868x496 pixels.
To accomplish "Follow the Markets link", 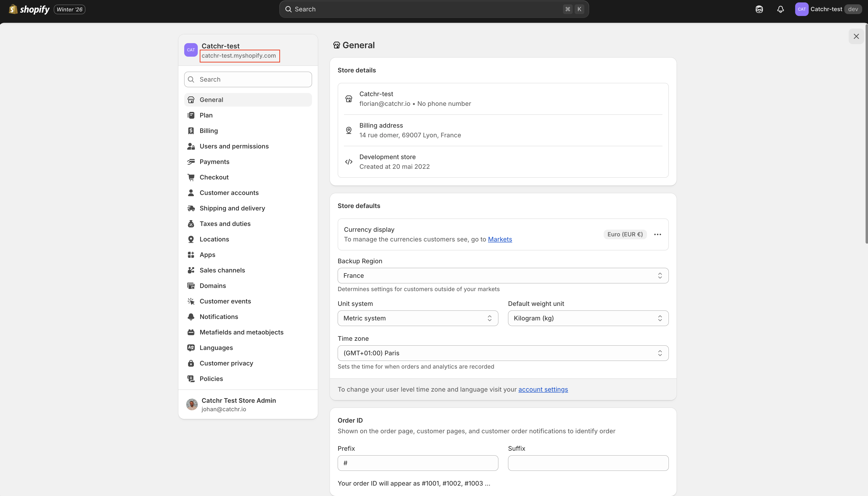I will [500, 239].
